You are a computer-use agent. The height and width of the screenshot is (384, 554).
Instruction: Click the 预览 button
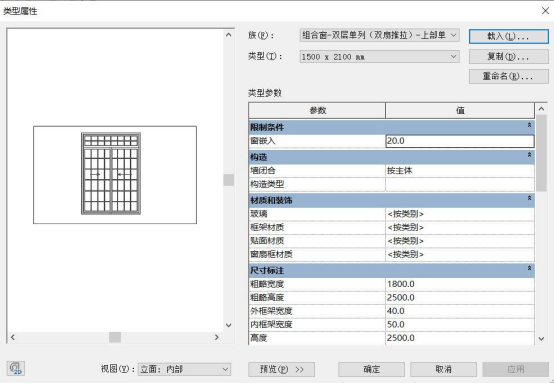click(282, 370)
